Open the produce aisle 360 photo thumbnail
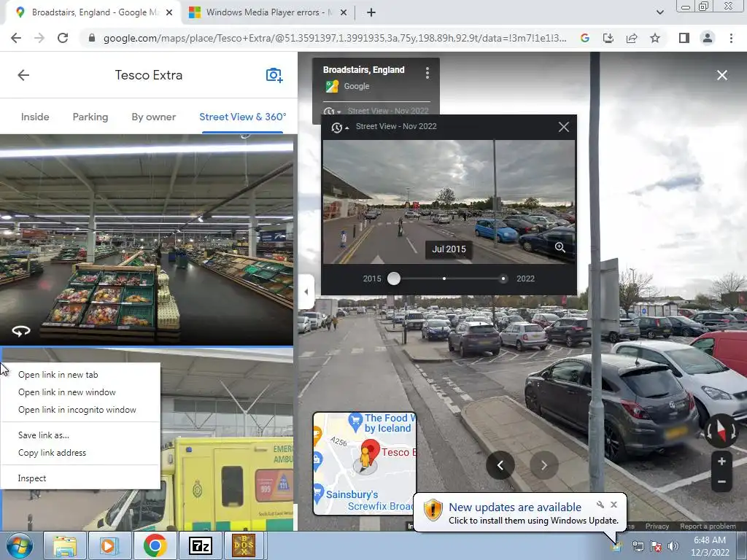This screenshot has width=747, height=560. 146,239
